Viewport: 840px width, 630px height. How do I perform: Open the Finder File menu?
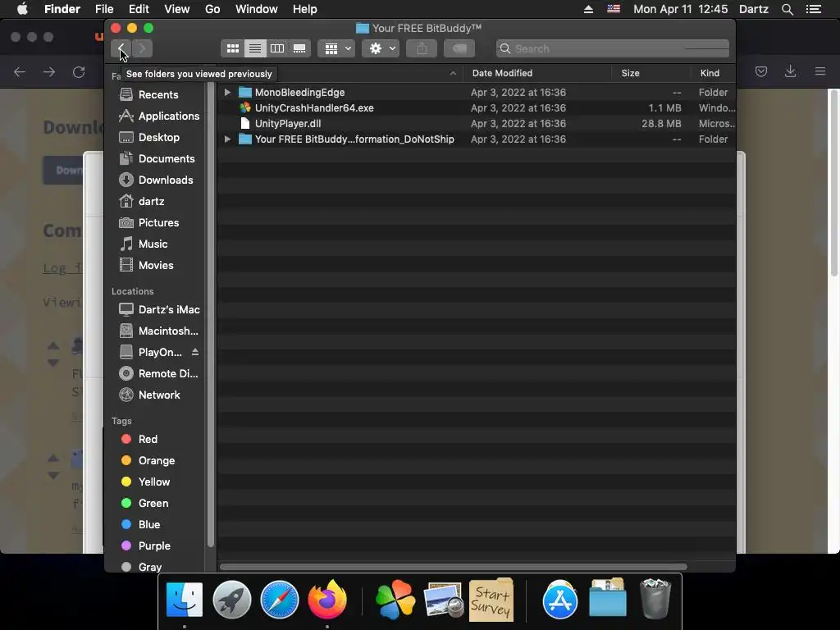pos(104,9)
